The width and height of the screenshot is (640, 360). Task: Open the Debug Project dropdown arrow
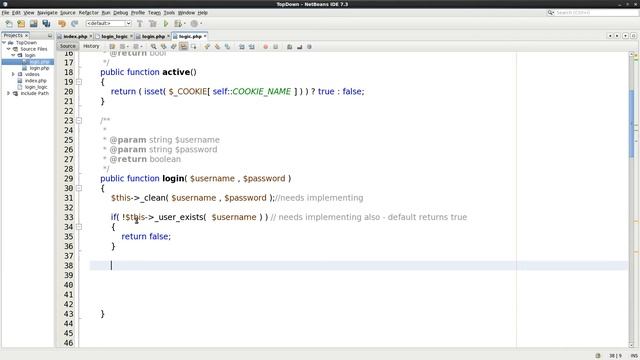(x=184, y=24)
